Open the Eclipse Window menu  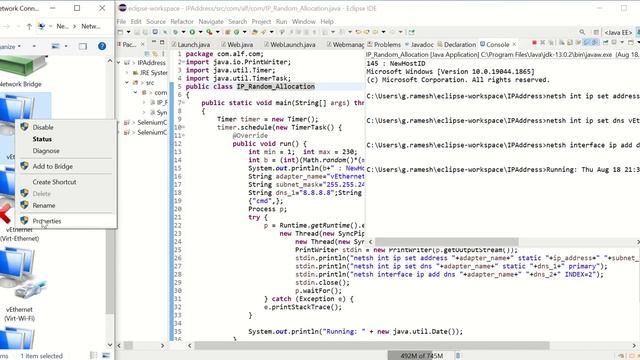(304, 21)
